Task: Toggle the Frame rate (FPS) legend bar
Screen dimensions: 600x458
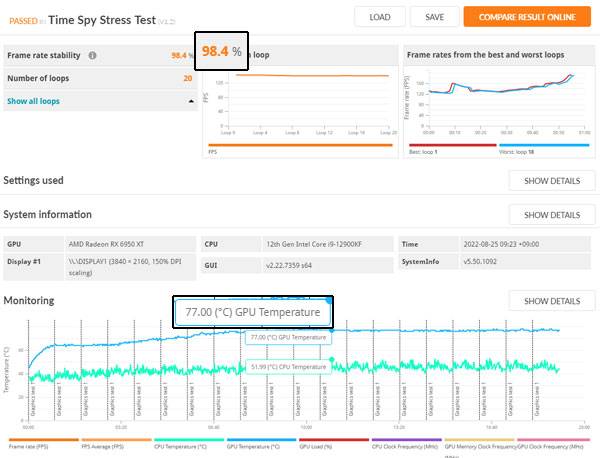Action: tap(44, 440)
